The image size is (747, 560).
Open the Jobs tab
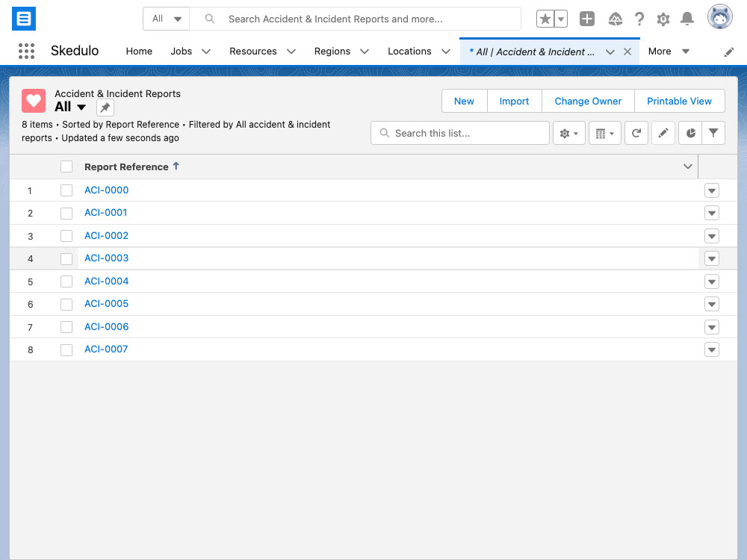pos(182,52)
